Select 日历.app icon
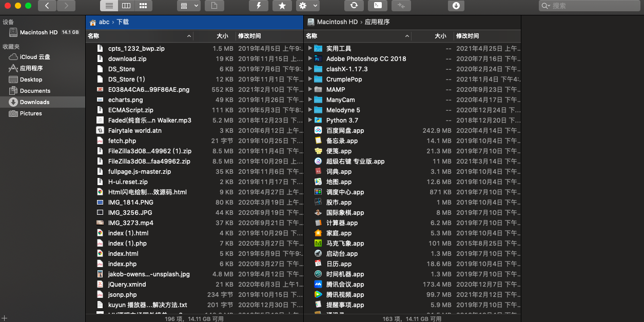 318,264
